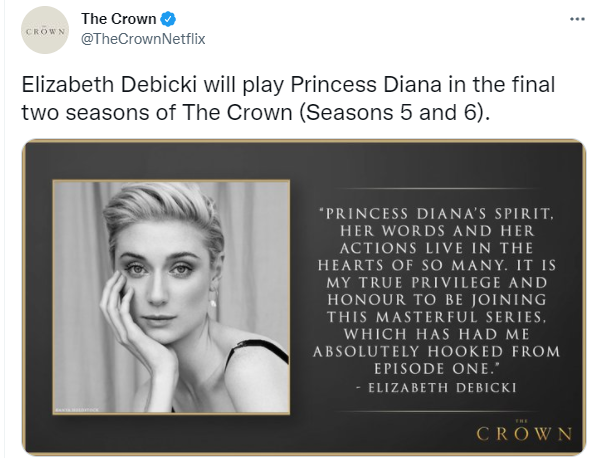
Task: Visit the @TheCrownNetflix handle link
Action: pos(143,39)
